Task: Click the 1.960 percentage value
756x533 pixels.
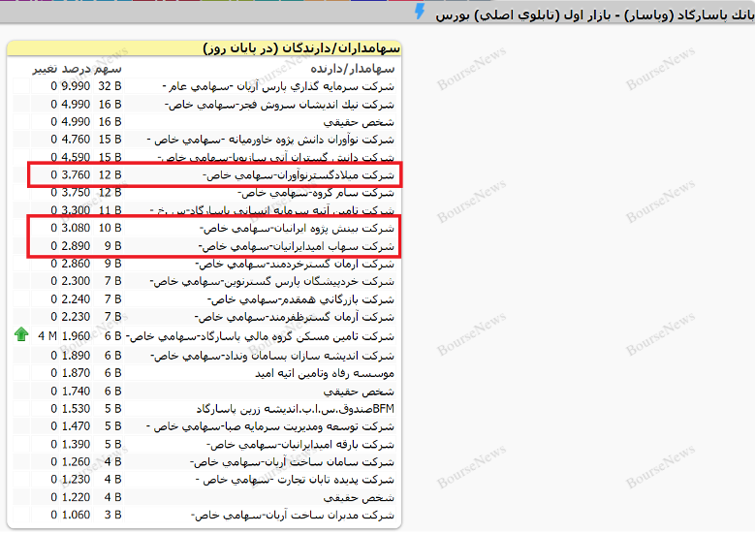Action: coord(76,336)
